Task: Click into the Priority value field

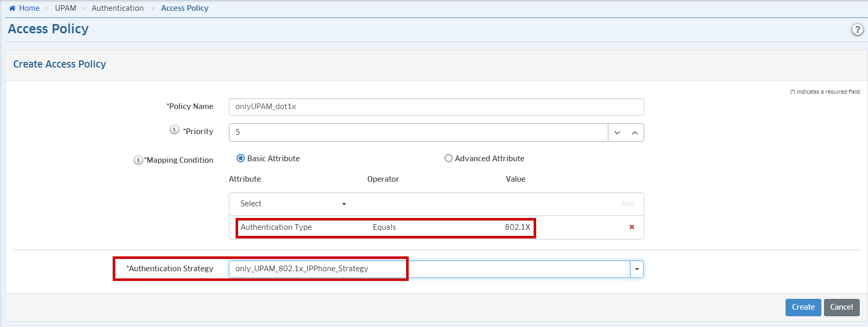Action: (x=418, y=133)
